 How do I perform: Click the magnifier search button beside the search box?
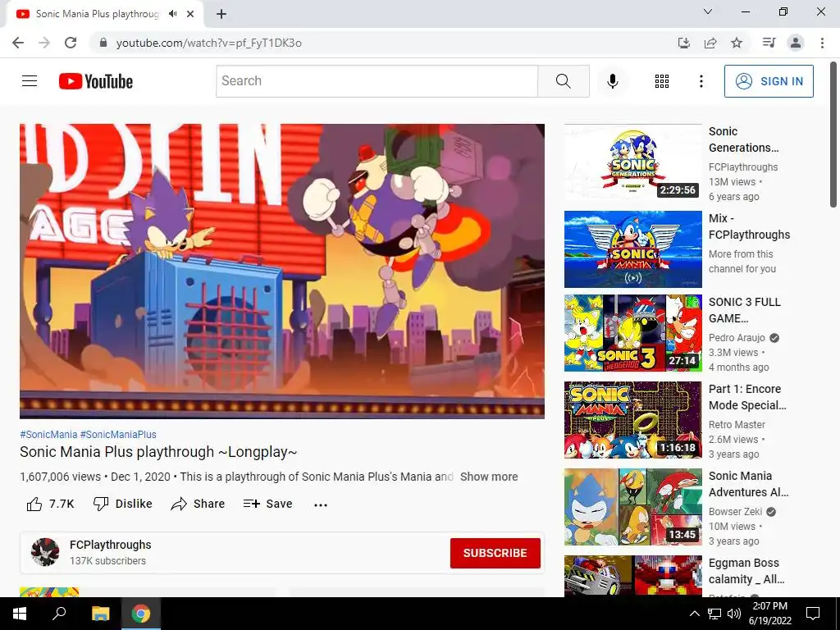(563, 81)
